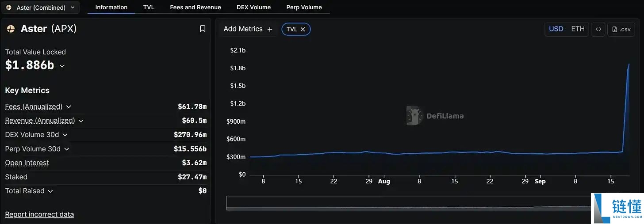Screen dimensions: 644x224
Task: Download the chart data as .csv
Action: pyautogui.click(x=621, y=29)
